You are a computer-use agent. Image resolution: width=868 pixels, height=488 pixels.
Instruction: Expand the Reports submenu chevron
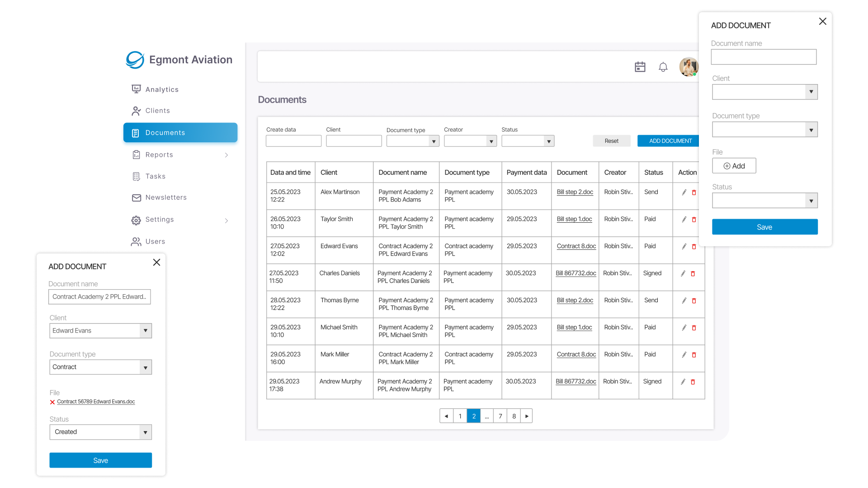click(x=226, y=155)
